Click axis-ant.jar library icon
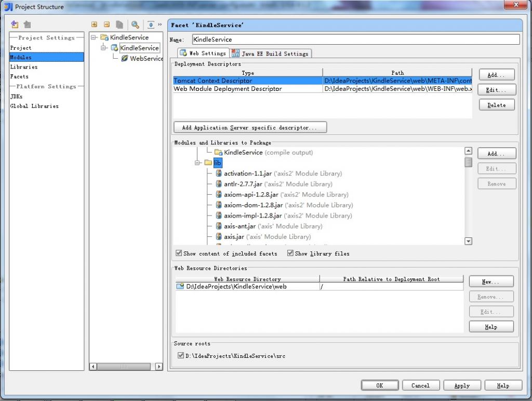532x401 pixels. coord(219,226)
